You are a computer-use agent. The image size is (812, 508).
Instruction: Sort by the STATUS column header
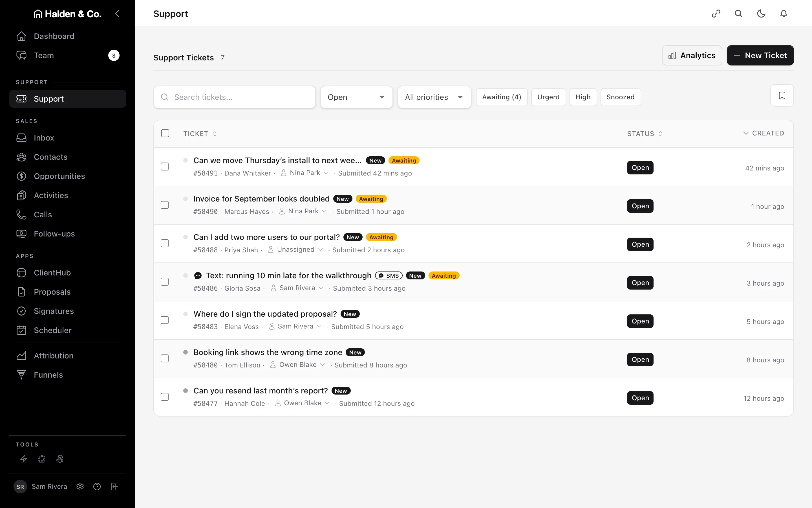click(x=645, y=134)
